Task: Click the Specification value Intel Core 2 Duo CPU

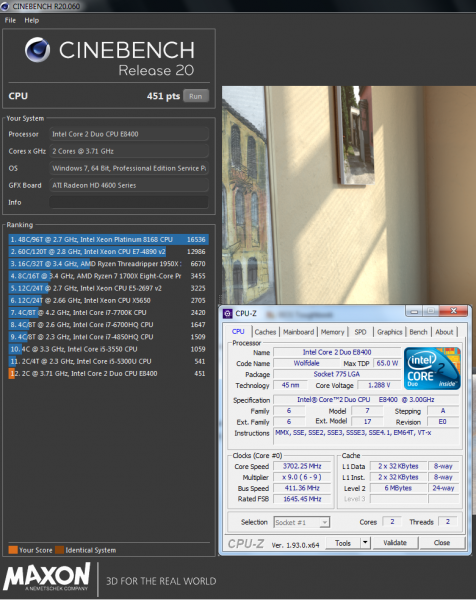Action: click(366, 400)
